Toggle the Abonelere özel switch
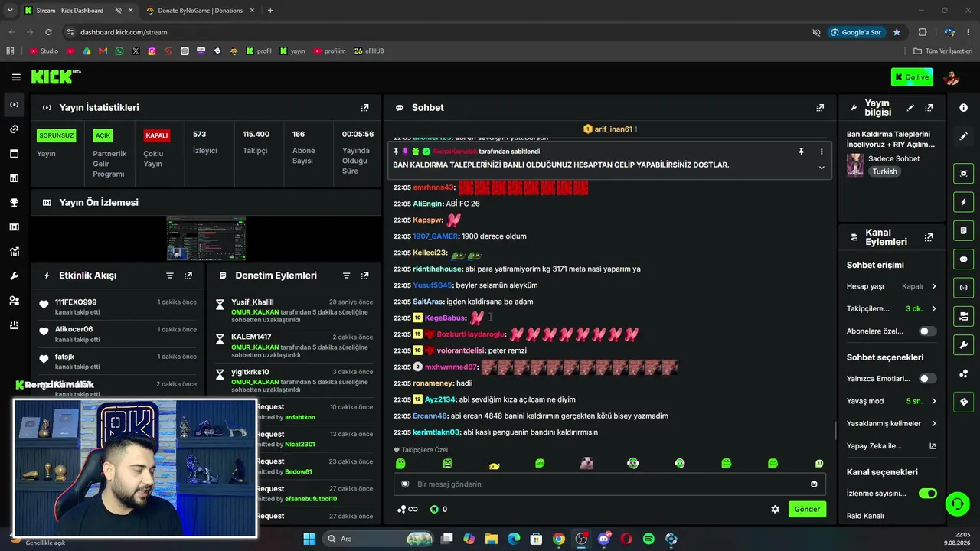The height and width of the screenshot is (551, 980). [x=927, y=331]
